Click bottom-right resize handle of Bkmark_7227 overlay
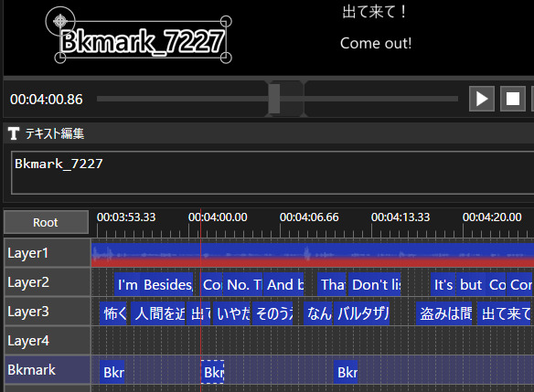534x392 pixels. (x=226, y=58)
